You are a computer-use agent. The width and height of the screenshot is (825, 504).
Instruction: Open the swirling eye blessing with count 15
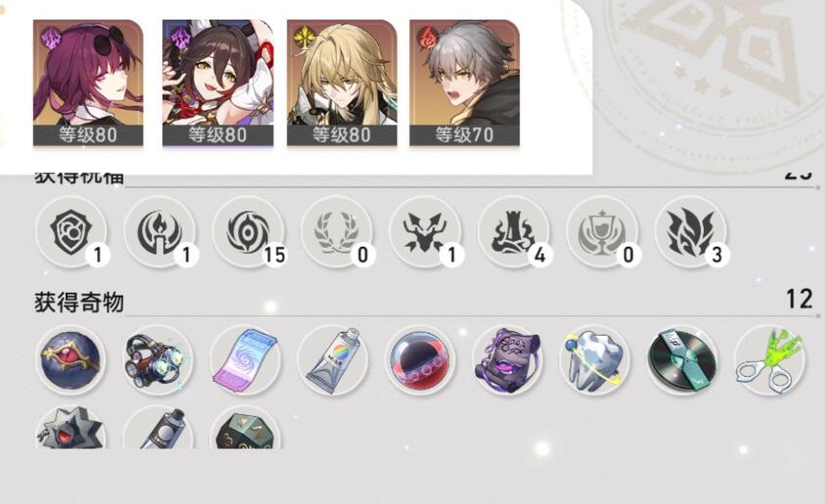point(248,232)
